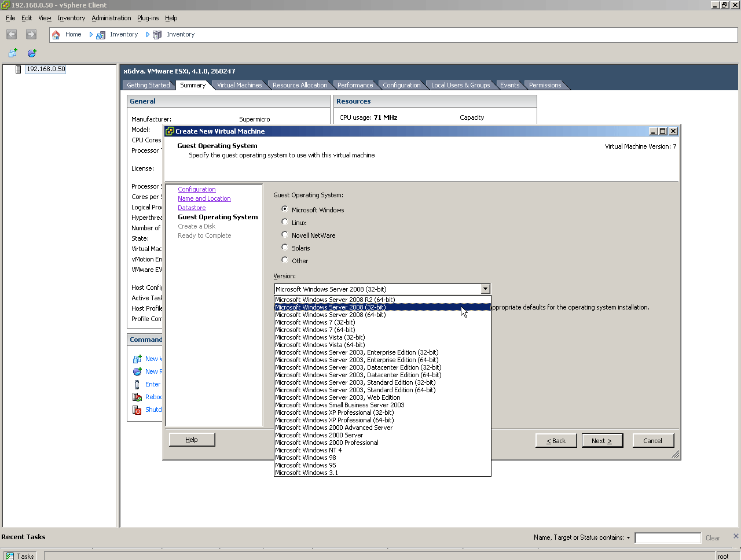Open the Administration menu

pyautogui.click(x=111, y=18)
